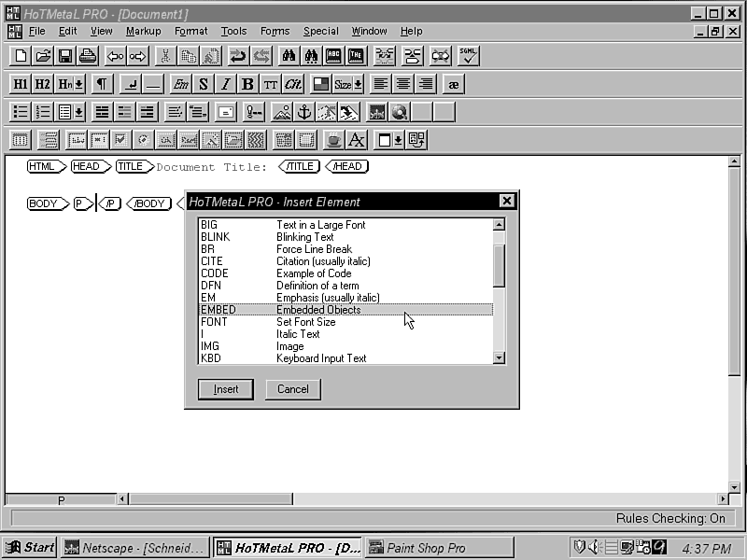Open the Hn heading level dropdown

tap(71, 84)
